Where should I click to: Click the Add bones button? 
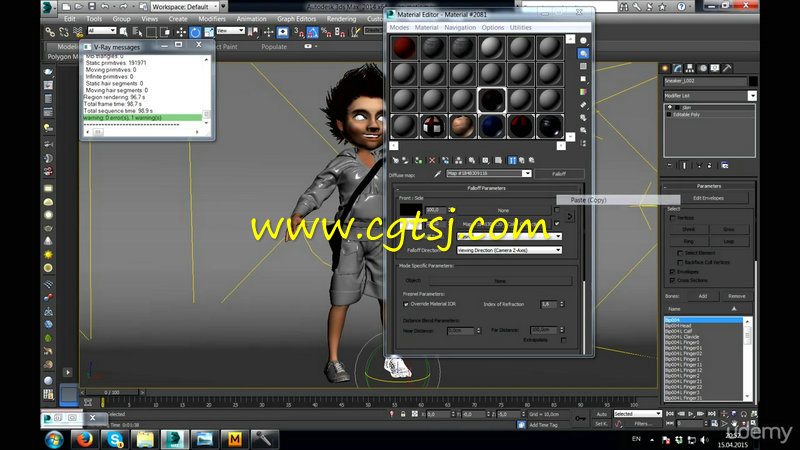point(703,296)
